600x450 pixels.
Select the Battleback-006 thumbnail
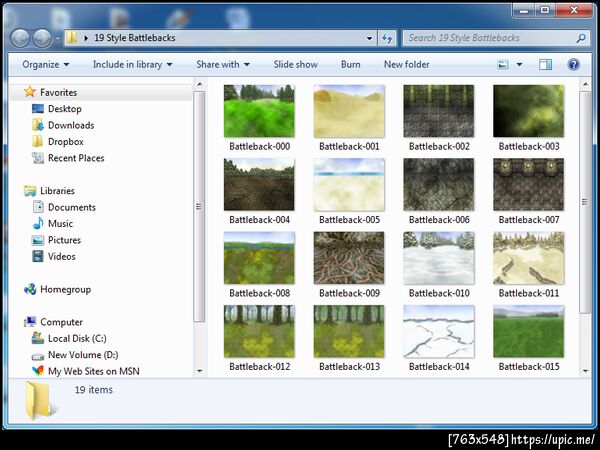click(x=439, y=184)
